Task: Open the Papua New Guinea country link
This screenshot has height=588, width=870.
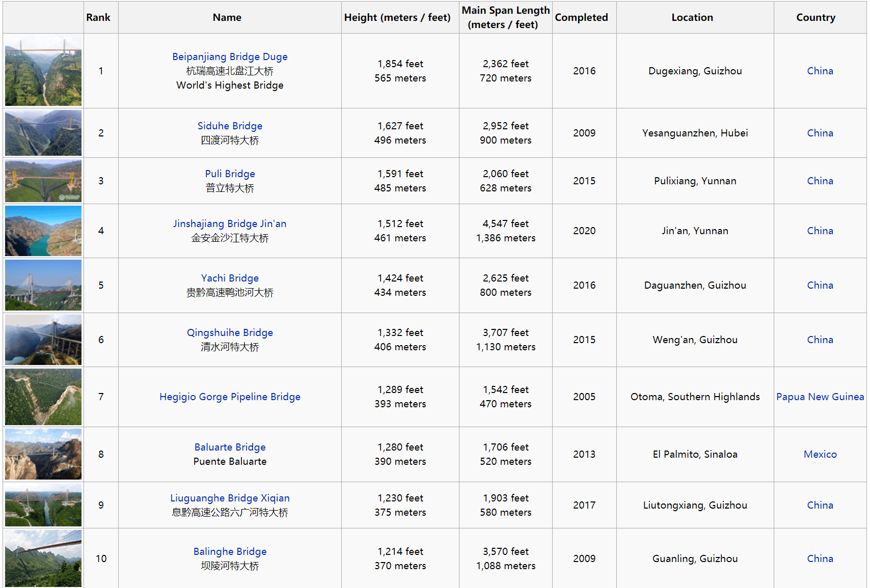Action: pos(820,397)
